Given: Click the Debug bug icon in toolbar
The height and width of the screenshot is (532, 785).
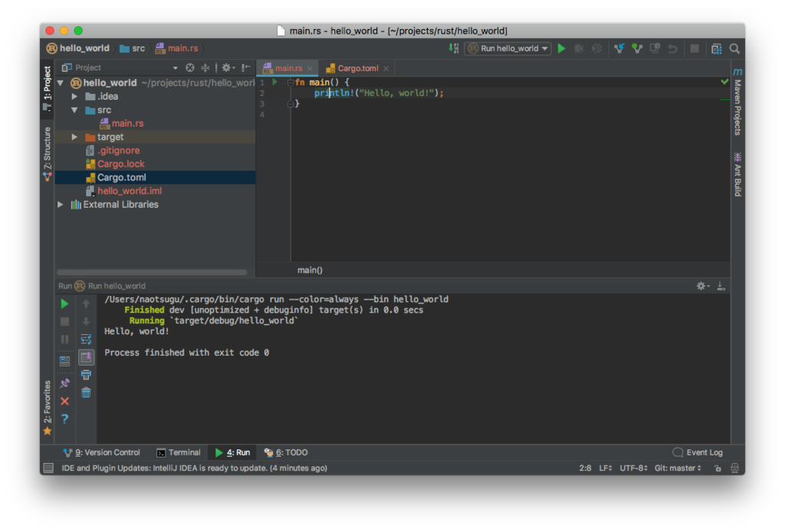Looking at the screenshot, I should click(580, 48).
